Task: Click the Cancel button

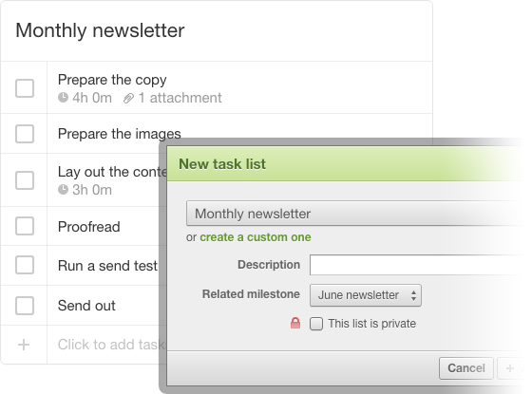Action: pyautogui.click(x=465, y=368)
